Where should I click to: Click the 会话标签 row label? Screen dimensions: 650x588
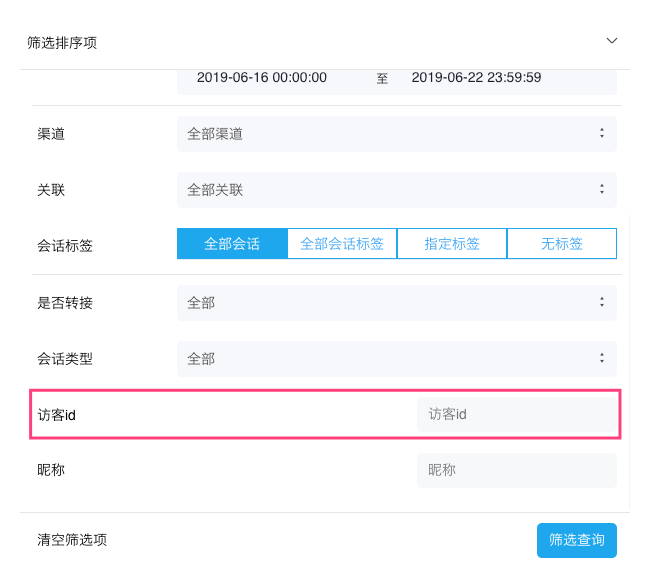tap(65, 245)
